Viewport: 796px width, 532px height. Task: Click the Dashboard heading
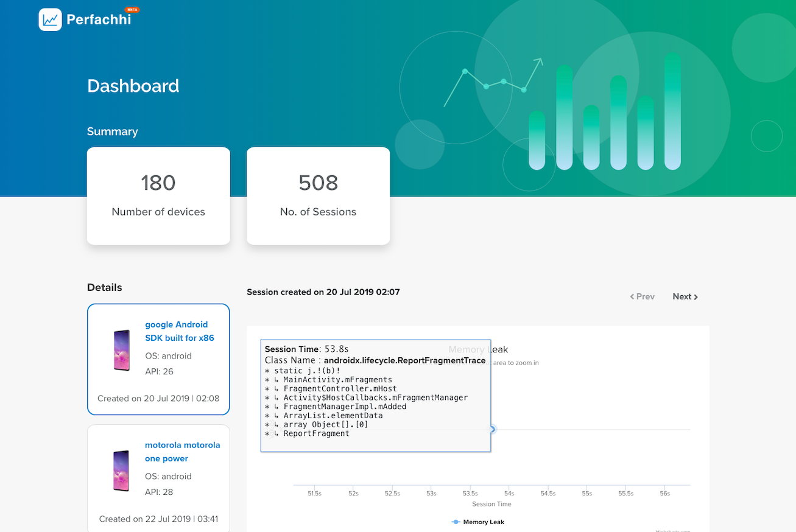133,86
